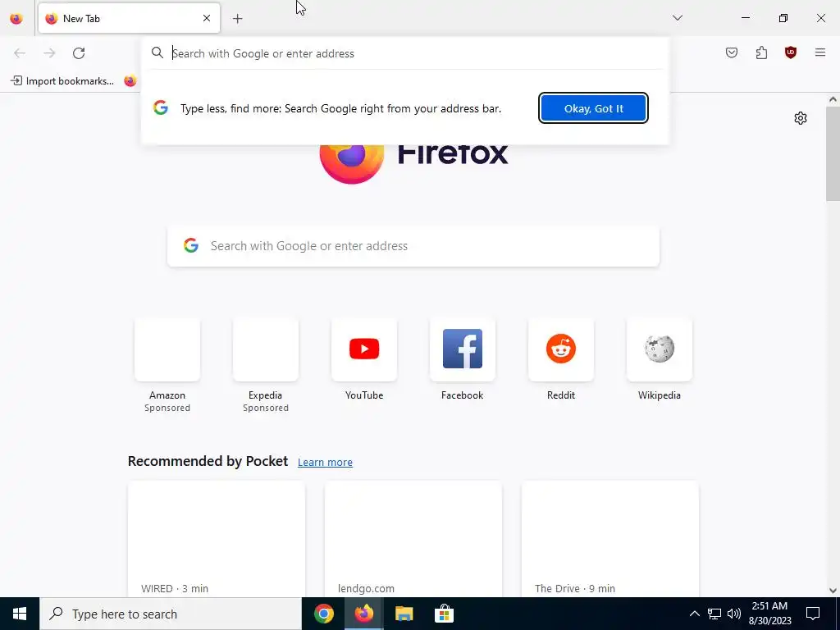This screenshot has width=840, height=630.
Task: Open the Facebook shortcut
Action: pos(463,359)
